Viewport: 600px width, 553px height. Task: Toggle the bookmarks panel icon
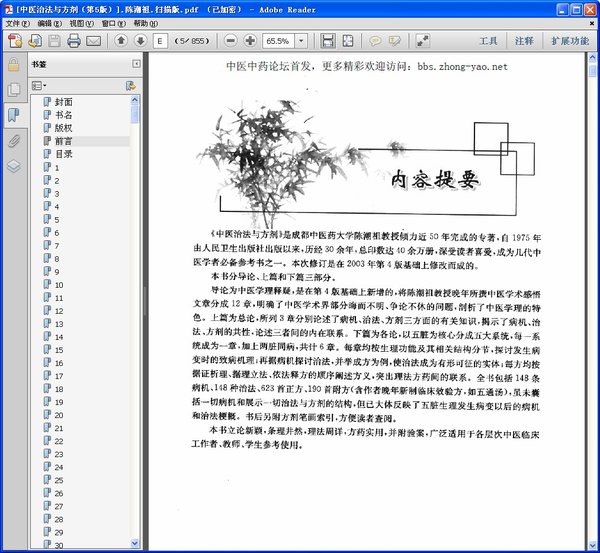14,114
